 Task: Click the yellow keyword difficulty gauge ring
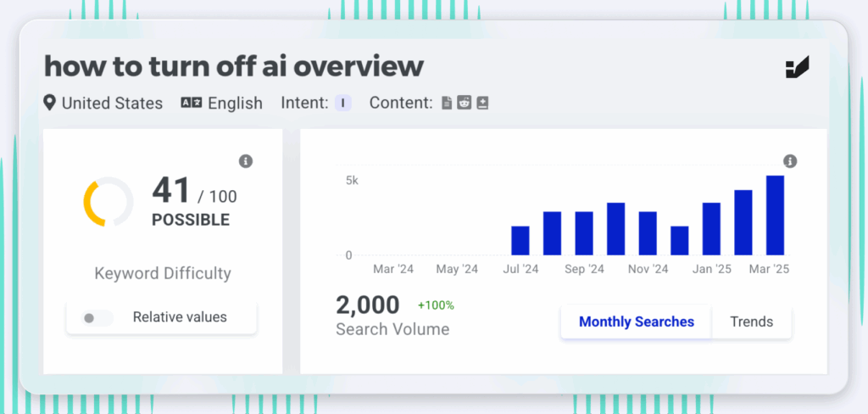pyautogui.click(x=108, y=202)
